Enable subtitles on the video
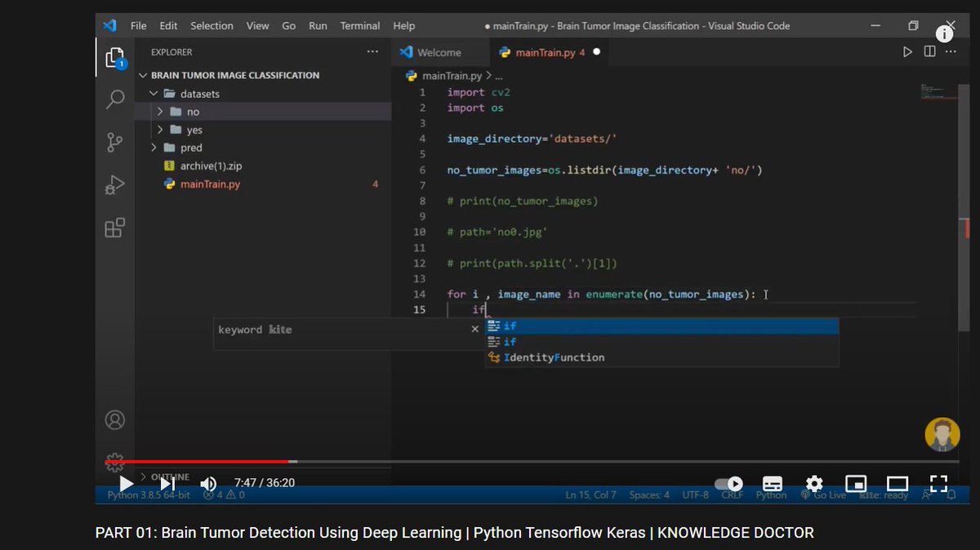The width and height of the screenshot is (980, 550). coord(772,483)
